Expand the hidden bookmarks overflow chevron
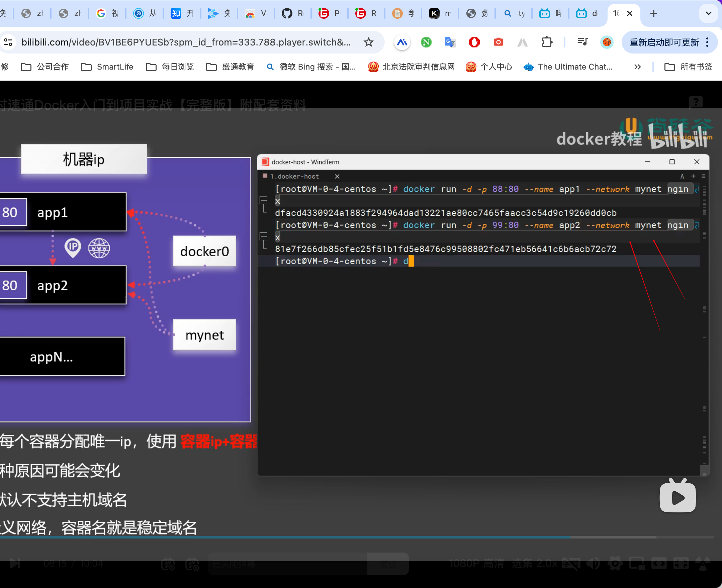The height and width of the screenshot is (588, 722). 637,67
